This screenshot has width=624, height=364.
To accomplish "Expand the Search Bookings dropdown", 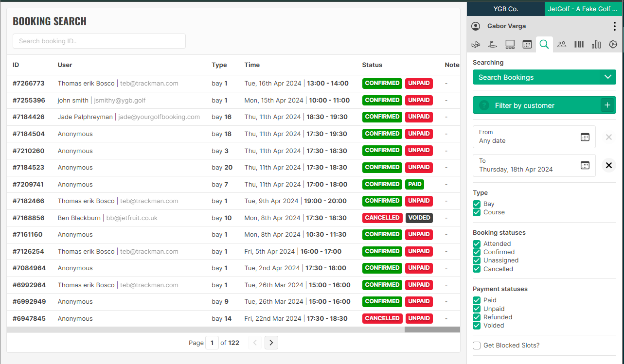I will click(607, 77).
